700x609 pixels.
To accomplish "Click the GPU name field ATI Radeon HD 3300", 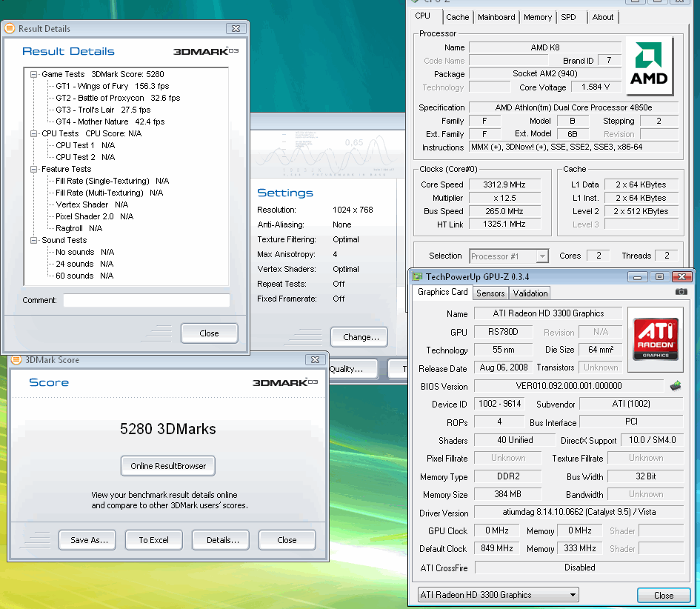I will pos(548,313).
